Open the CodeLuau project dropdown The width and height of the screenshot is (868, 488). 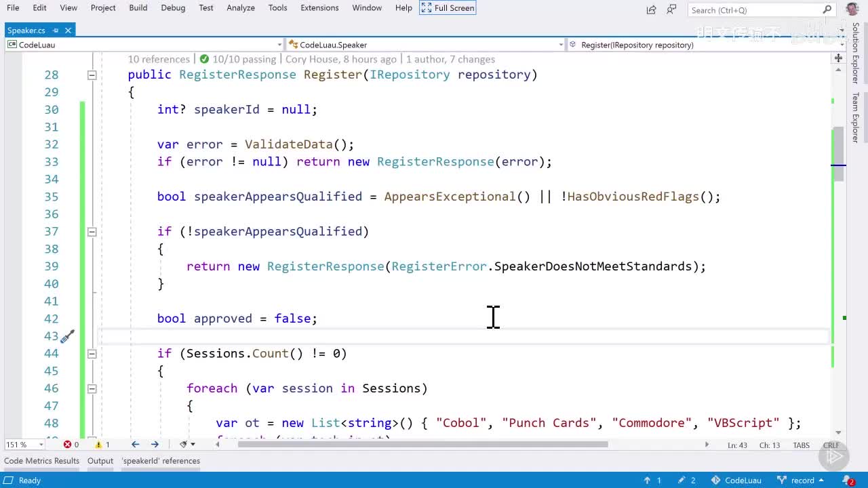(x=144, y=45)
